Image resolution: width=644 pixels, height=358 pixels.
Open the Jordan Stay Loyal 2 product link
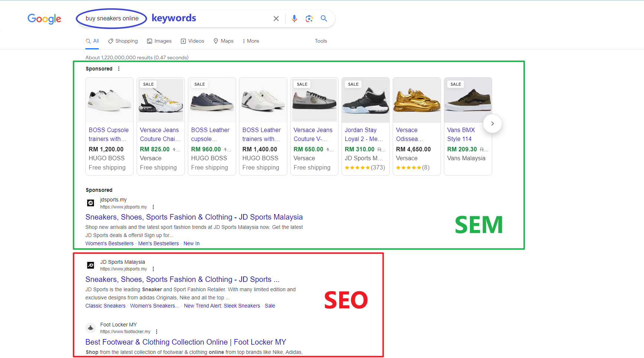coord(364,134)
